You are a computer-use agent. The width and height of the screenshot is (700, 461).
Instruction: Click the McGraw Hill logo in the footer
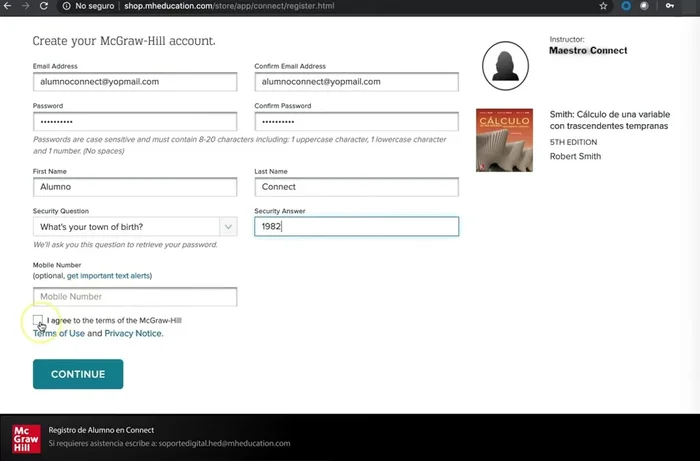26,437
